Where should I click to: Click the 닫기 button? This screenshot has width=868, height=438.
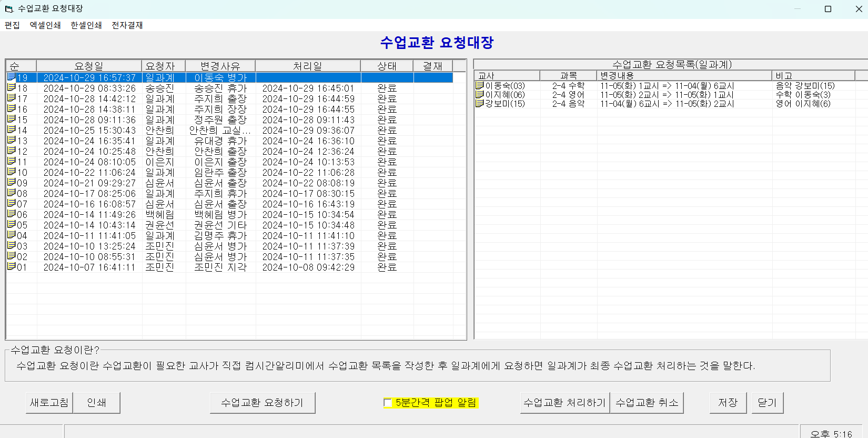pos(768,403)
